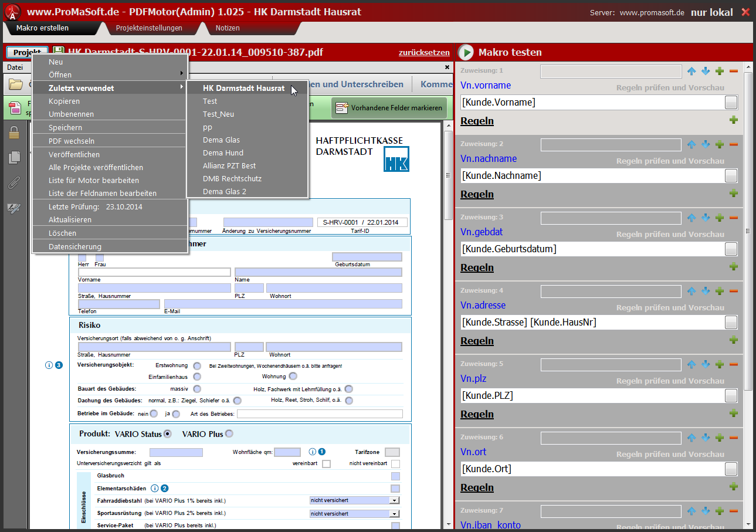Select Erstwohnung radio button
This screenshot has width=756, height=532.
point(197,365)
